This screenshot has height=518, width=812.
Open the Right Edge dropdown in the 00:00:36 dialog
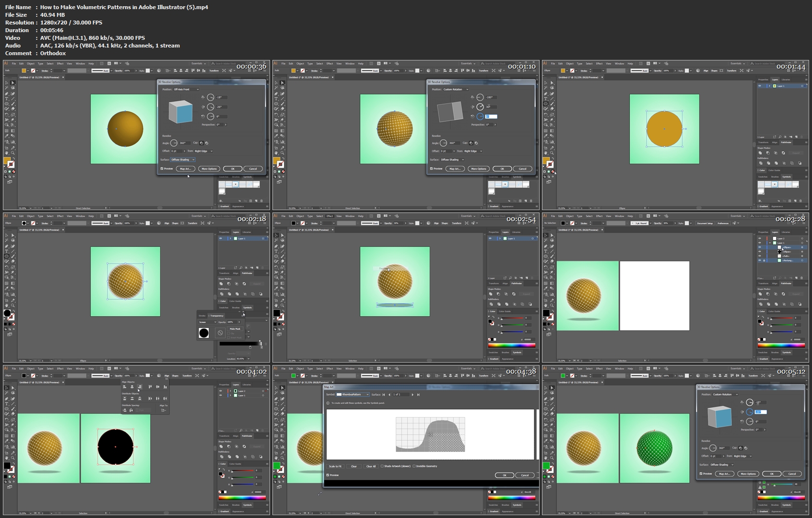[204, 151]
